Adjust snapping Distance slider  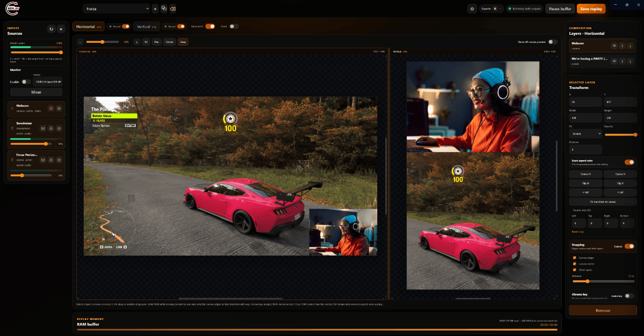(603, 281)
